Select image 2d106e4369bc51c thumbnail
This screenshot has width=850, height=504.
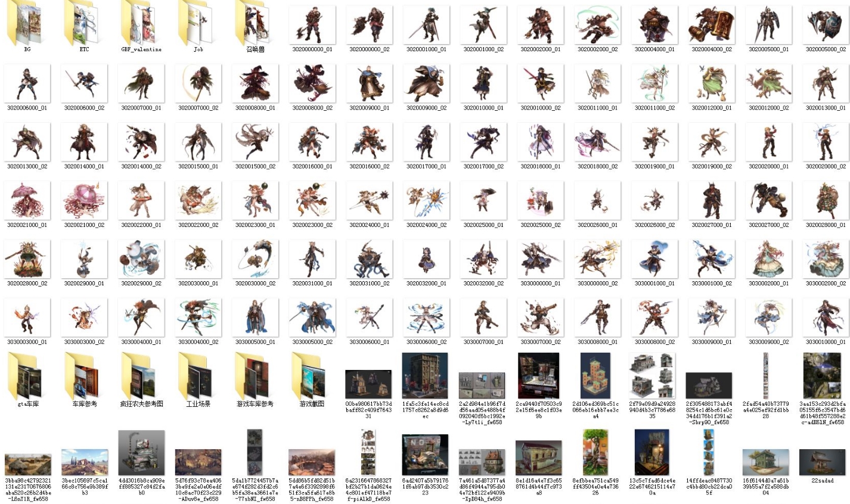point(595,375)
